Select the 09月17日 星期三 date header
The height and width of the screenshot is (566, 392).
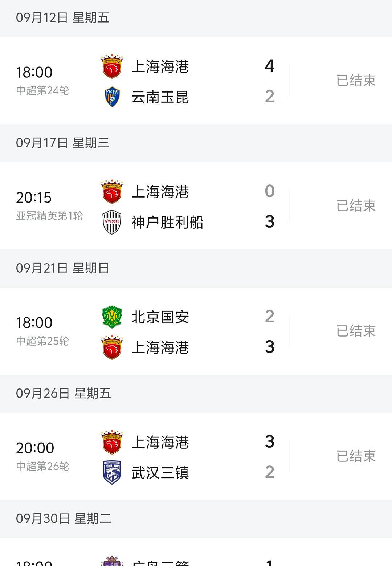(62, 143)
